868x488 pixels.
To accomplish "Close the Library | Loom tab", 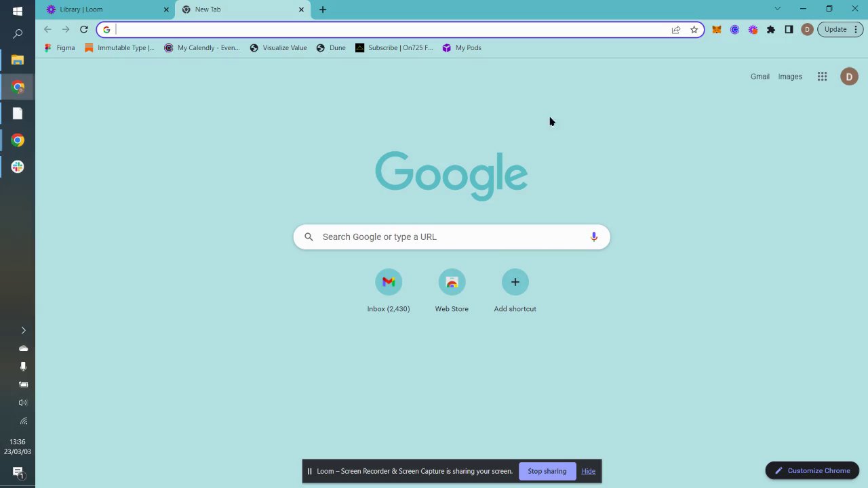I will (166, 9).
